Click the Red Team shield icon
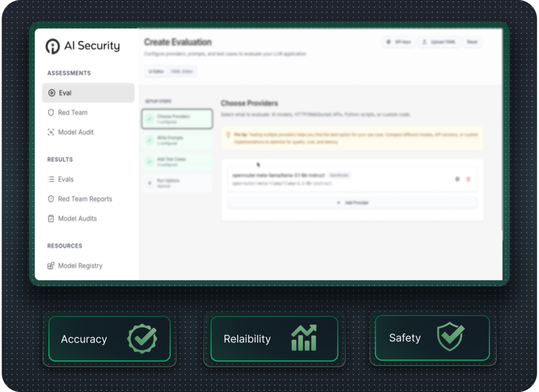The image size is (539, 392). pyautogui.click(x=51, y=113)
